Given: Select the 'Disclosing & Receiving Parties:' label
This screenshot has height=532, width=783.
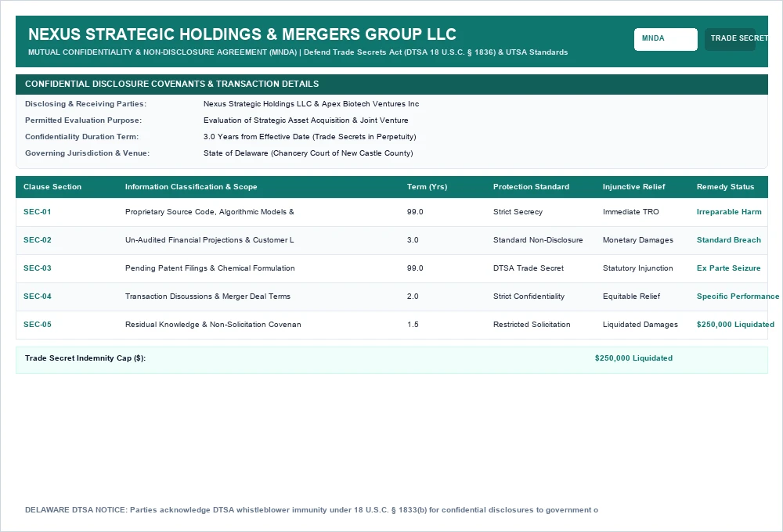Looking at the screenshot, I should coord(86,104).
